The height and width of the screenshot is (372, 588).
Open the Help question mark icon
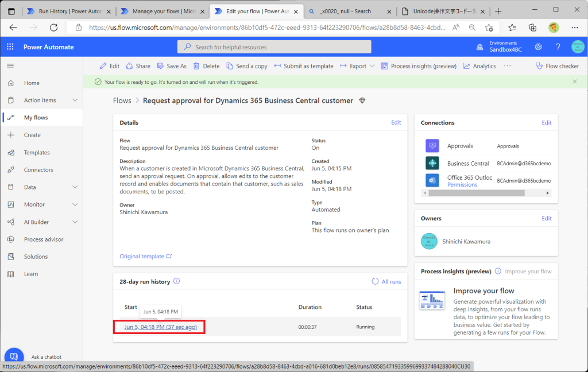tap(558, 47)
